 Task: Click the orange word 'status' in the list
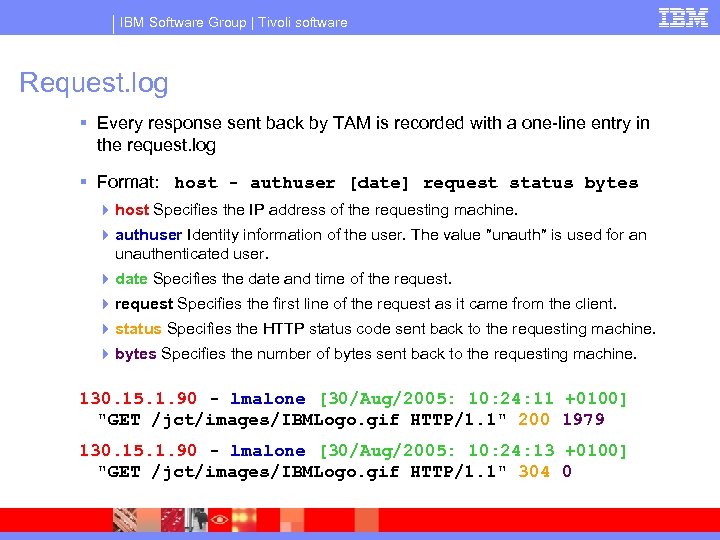[x=138, y=329]
